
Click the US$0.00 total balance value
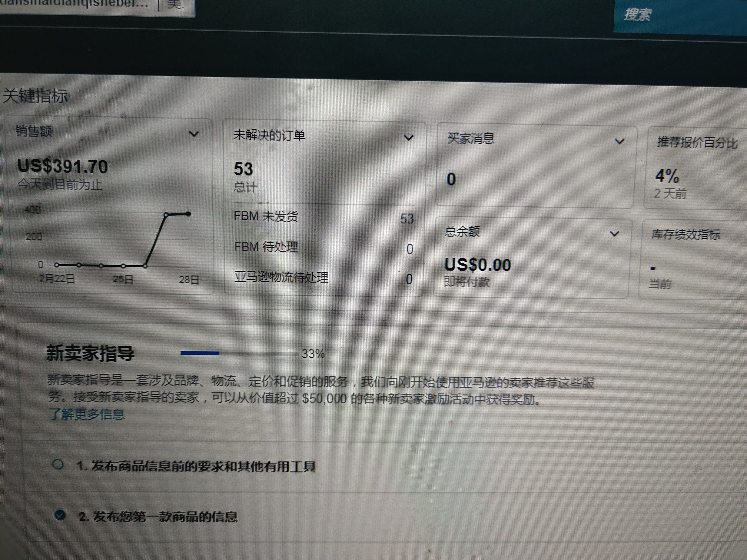[478, 265]
